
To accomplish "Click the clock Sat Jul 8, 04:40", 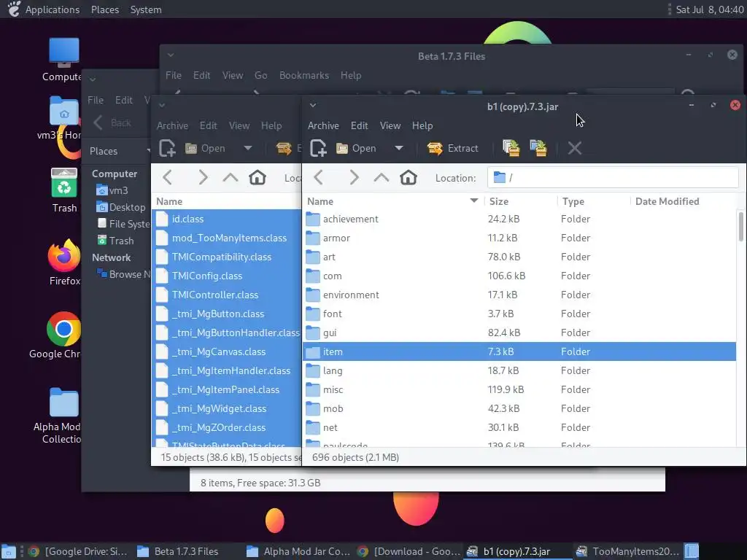I will (x=709, y=9).
